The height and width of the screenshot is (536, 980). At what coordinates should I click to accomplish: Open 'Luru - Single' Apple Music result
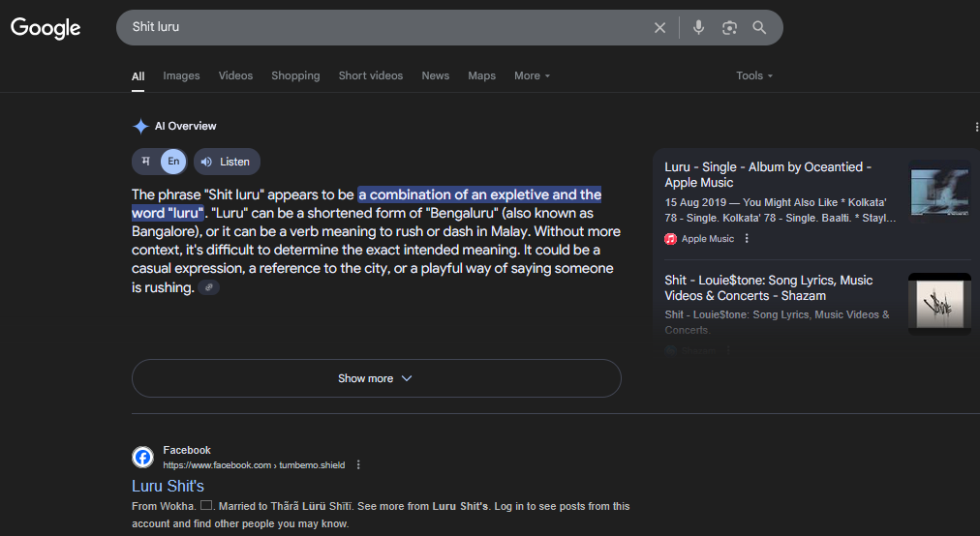pos(768,175)
